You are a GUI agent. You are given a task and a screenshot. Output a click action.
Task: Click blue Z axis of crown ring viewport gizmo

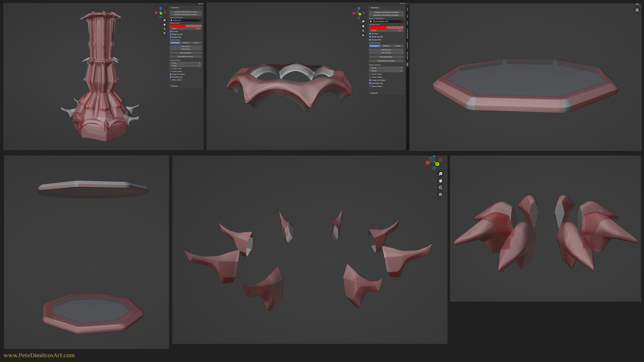pos(359,8)
